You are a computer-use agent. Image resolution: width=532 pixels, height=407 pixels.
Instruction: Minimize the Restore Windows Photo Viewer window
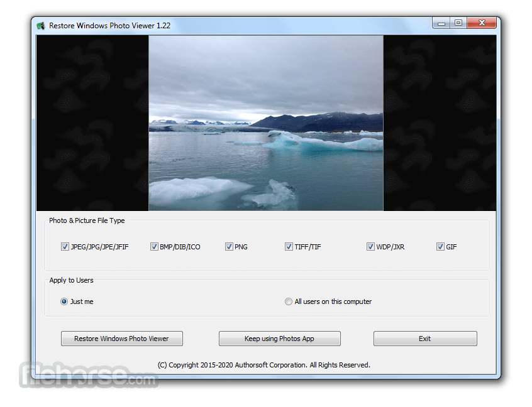441,23
